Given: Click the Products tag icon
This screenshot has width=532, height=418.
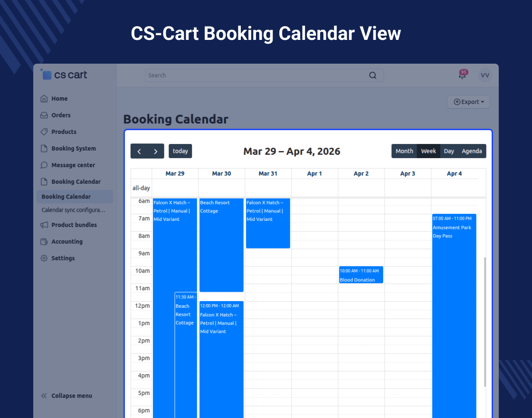Looking at the screenshot, I should pos(44,132).
